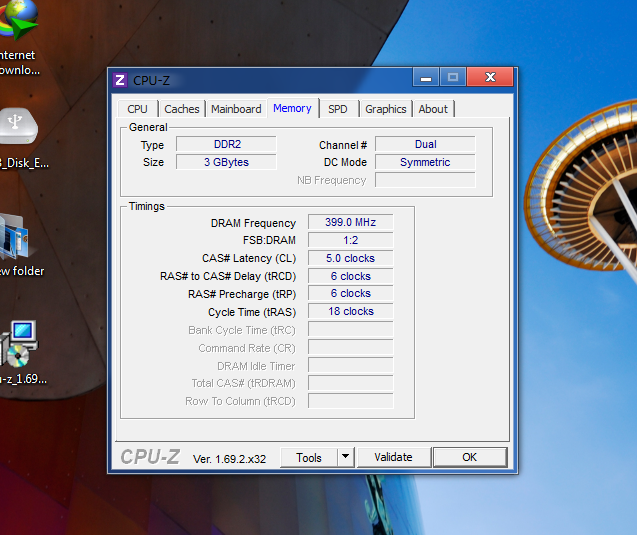Switch to the CPU tab

137,109
